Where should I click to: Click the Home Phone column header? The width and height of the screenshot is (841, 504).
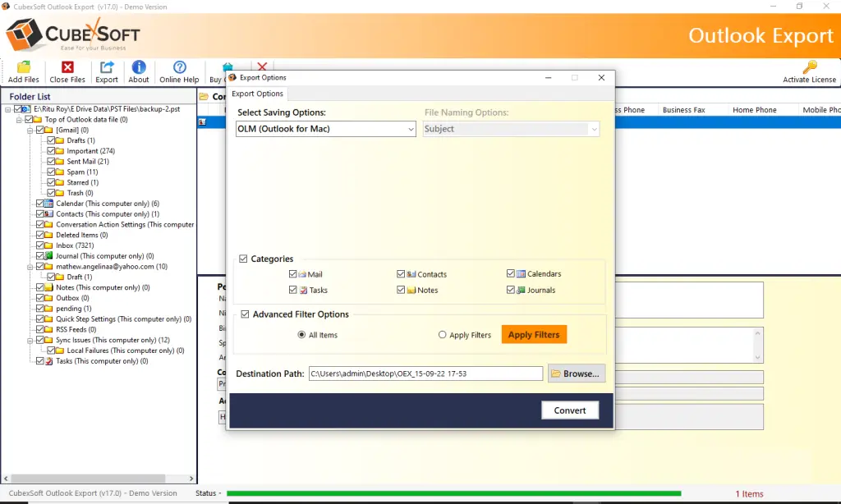click(754, 110)
